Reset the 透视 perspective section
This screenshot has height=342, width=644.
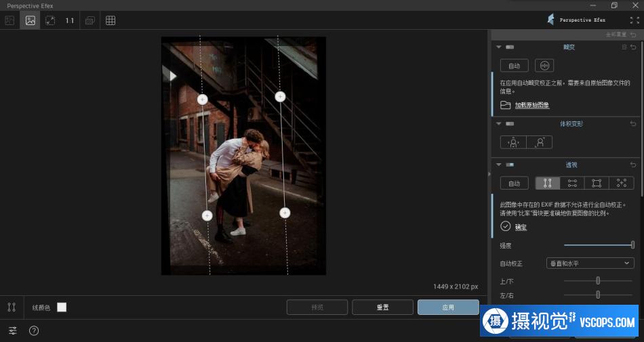click(633, 165)
